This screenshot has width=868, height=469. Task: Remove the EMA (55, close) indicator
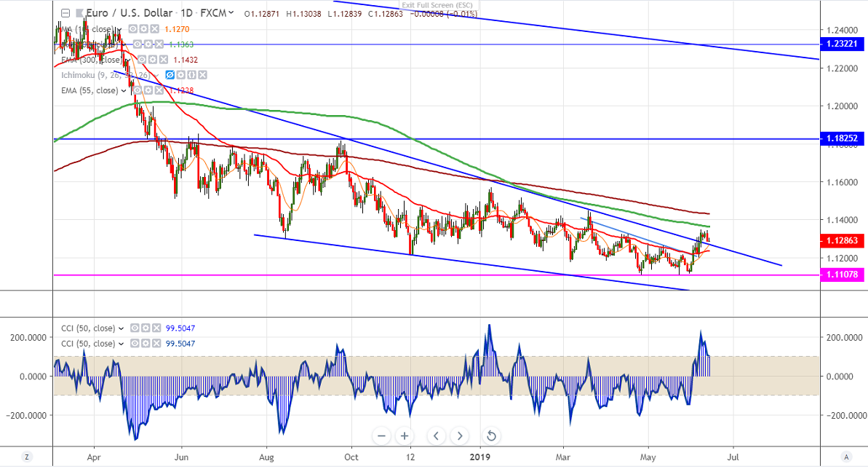pos(159,90)
